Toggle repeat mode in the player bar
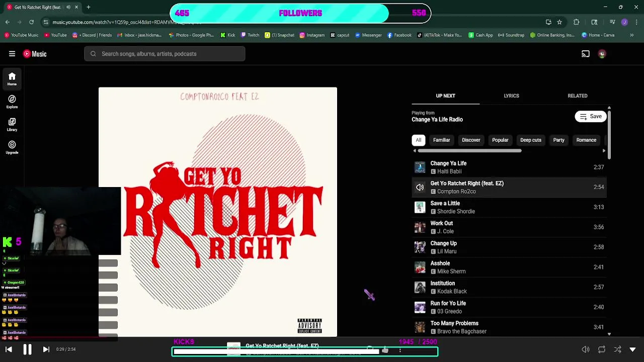644x362 pixels. coord(602,349)
